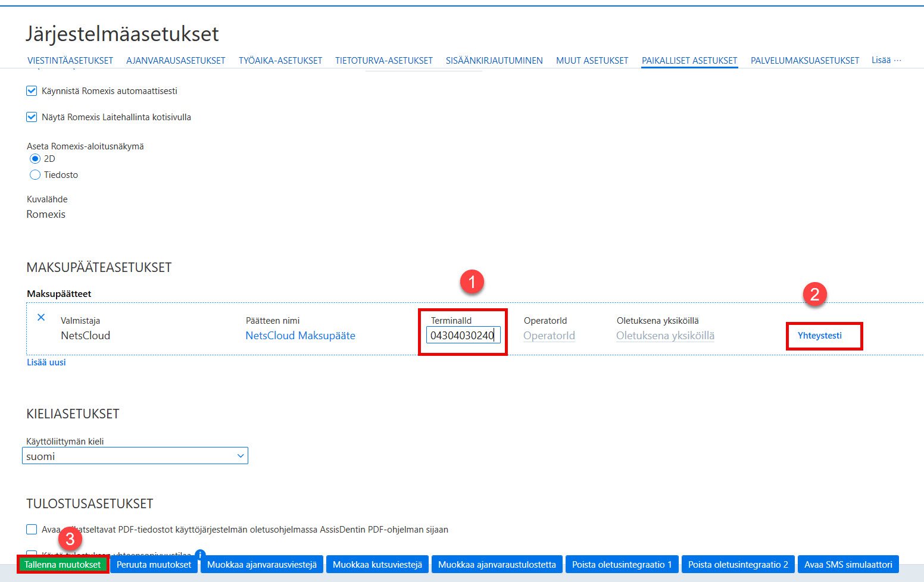Image resolution: width=924 pixels, height=582 pixels.
Task: Click Maksupääteasetukset section heading
Action: tap(99, 268)
